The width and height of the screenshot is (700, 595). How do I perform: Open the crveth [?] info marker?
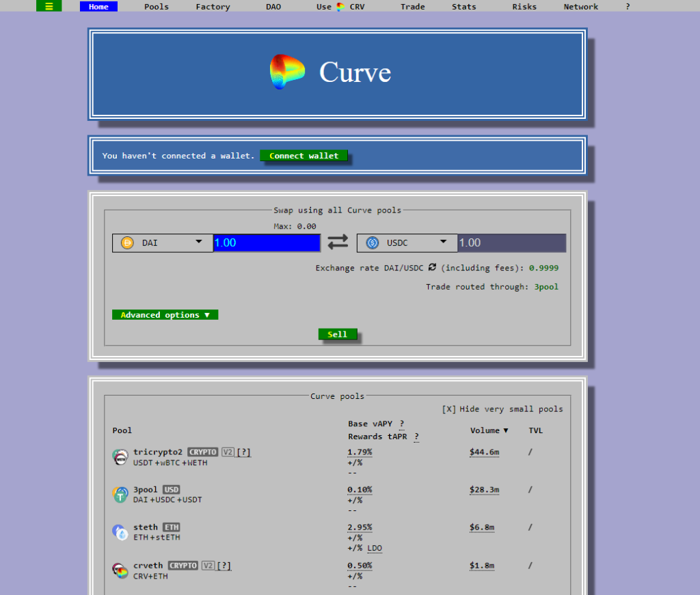[224, 566]
